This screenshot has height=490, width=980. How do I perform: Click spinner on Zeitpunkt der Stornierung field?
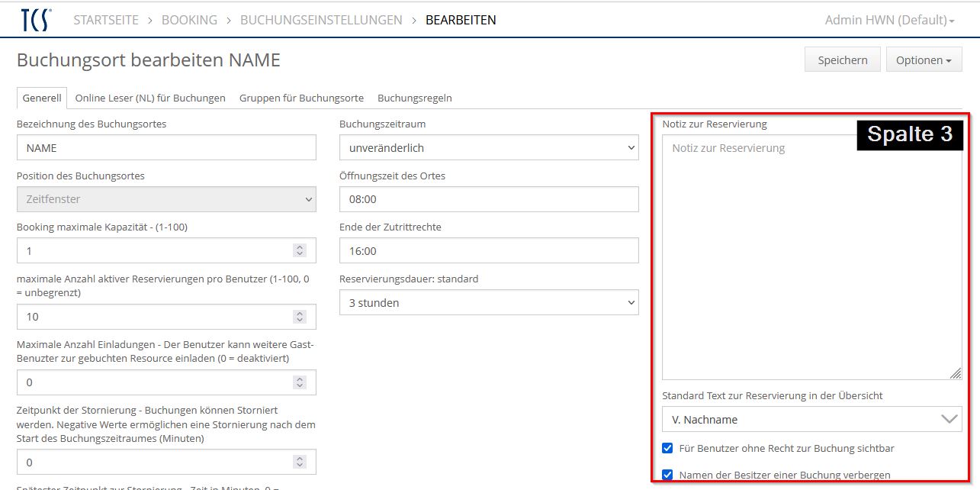tap(300, 463)
